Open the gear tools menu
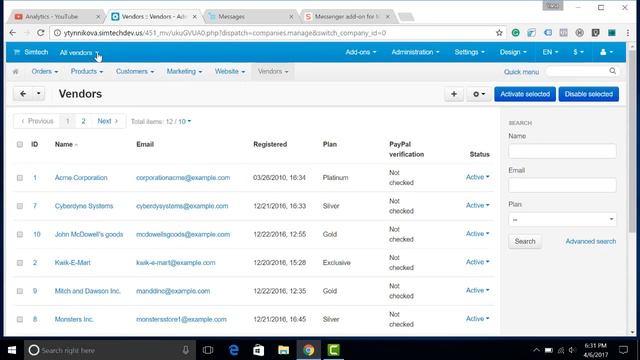Image resolution: width=640 pixels, height=360 pixels. pos(479,94)
